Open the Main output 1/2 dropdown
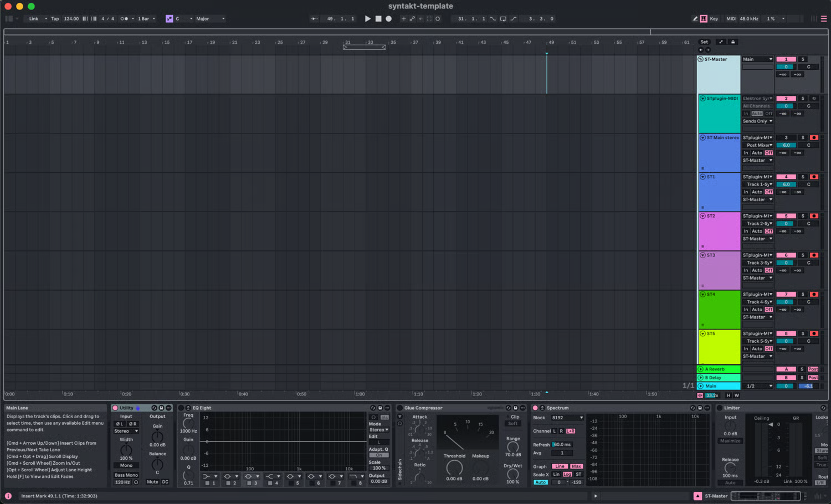 pos(758,386)
